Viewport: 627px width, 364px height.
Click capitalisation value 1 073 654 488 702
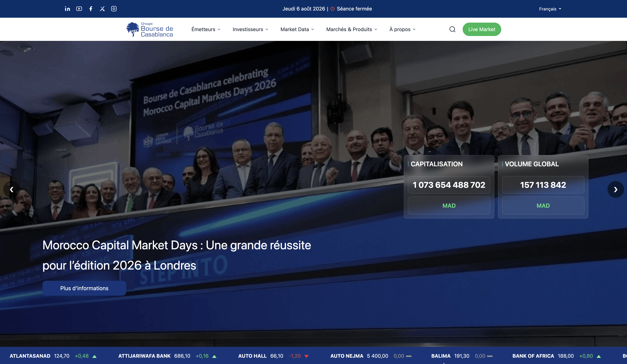(x=449, y=185)
